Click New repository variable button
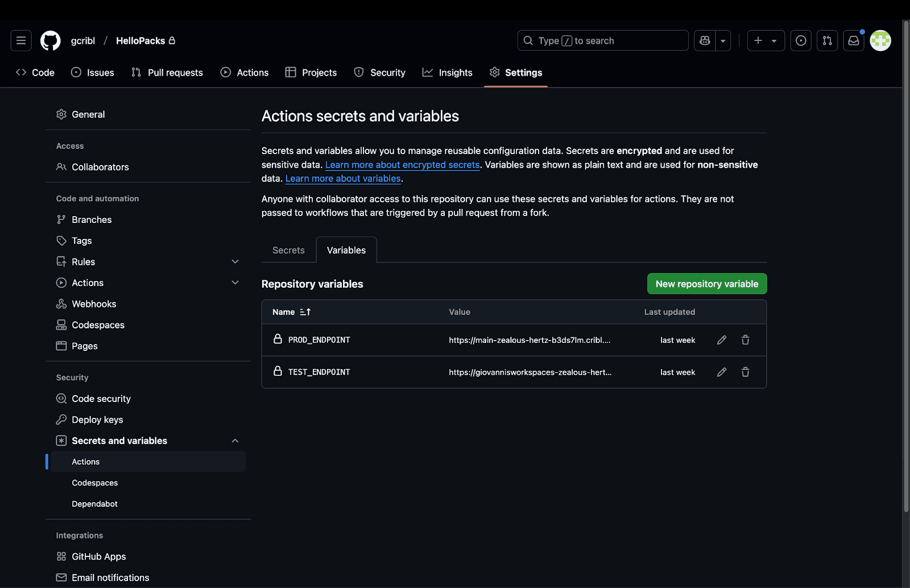The image size is (910, 588). tap(706, 284)
